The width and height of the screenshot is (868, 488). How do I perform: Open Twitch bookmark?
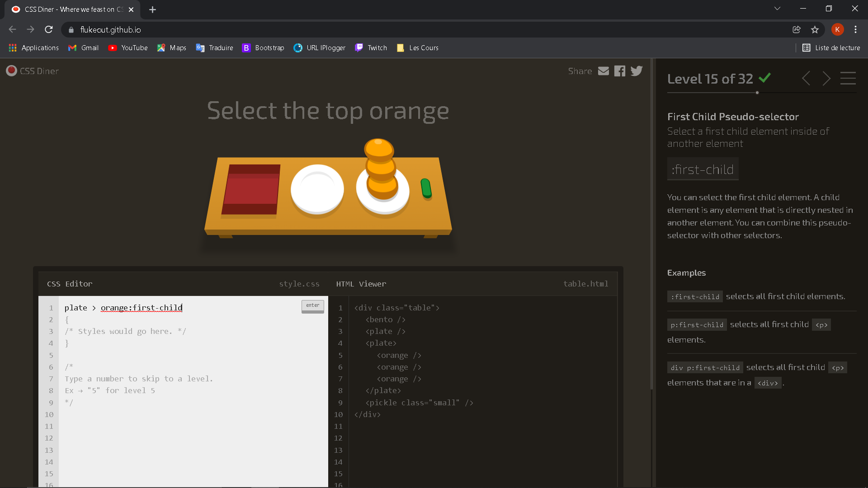point(371,48)
